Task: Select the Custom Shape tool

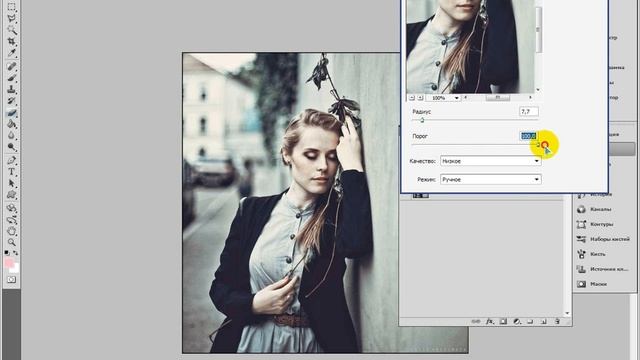Action: [x=11, y=195]
